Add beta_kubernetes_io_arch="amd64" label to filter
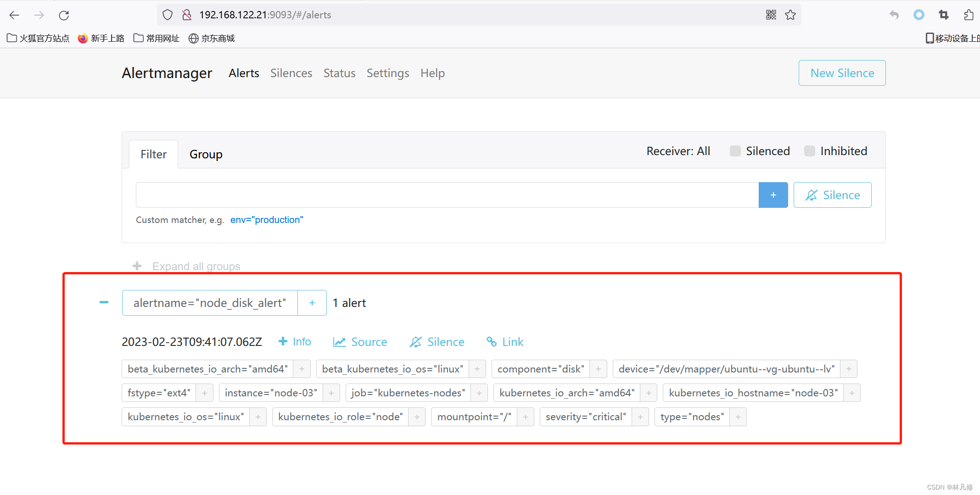The image size is (980, 495). tap(302, 369)
